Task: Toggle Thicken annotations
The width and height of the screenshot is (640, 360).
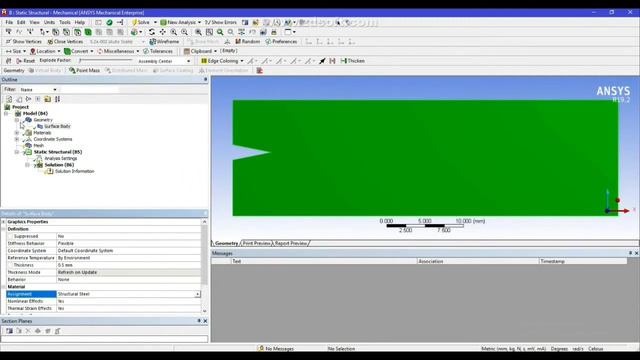Action: [352, 61]
